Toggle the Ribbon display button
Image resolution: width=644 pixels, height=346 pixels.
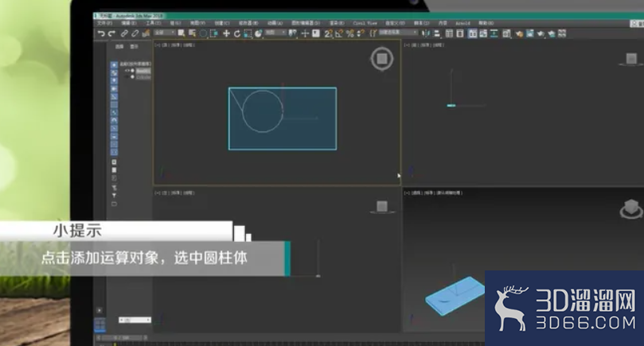tap(472, 33)
